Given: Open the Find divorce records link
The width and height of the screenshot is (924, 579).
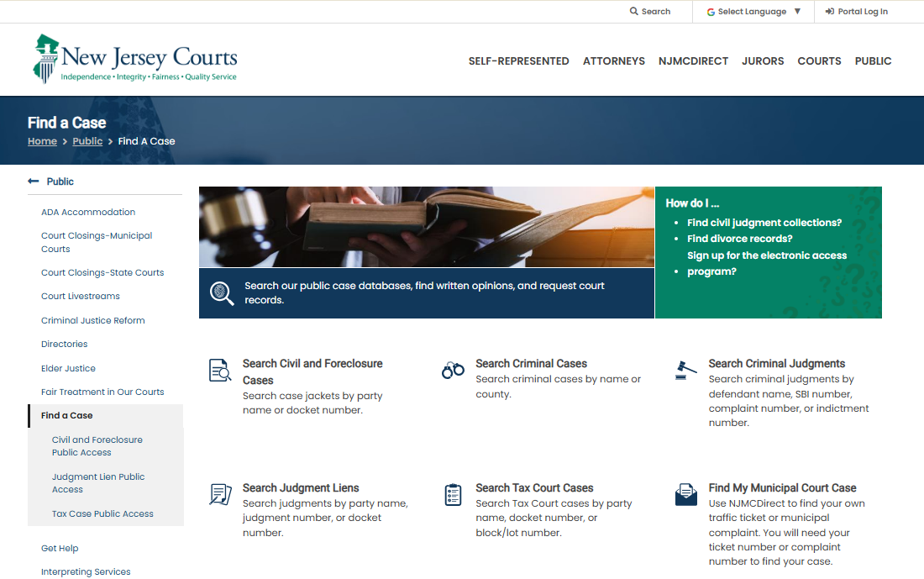Looking at the screenshot, I should click(739, 238).
